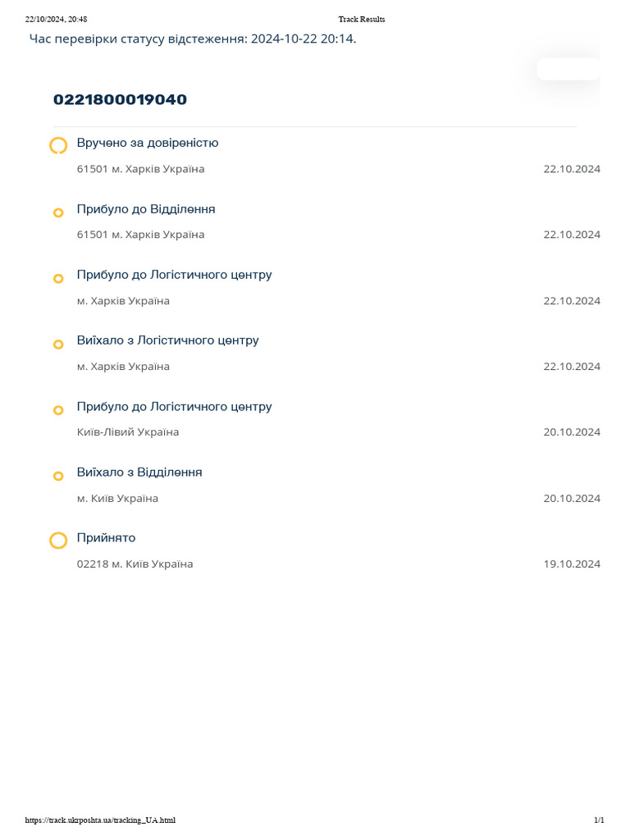Click the "Прийнято" status heading
Viewport: 630px width, 840px height.
point(106,538)
